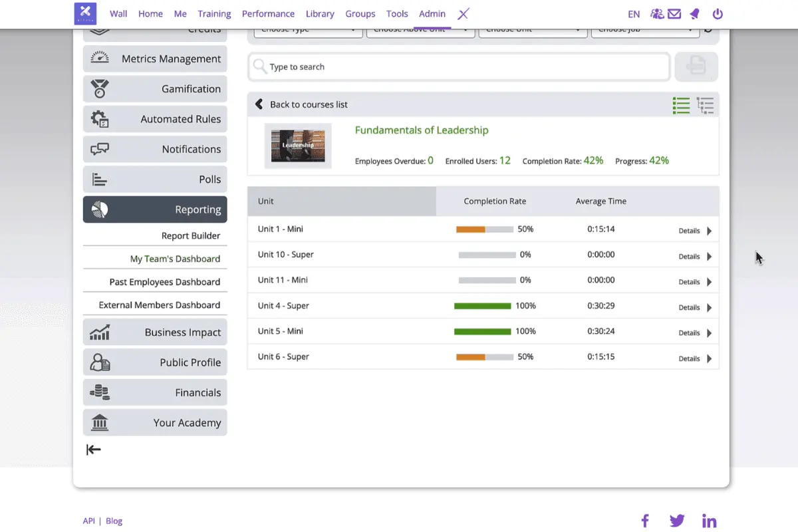This screenshot has height=532, width=798.
Task: Click the Unit 1 - Mini completion bar
Action: point(485,229)
